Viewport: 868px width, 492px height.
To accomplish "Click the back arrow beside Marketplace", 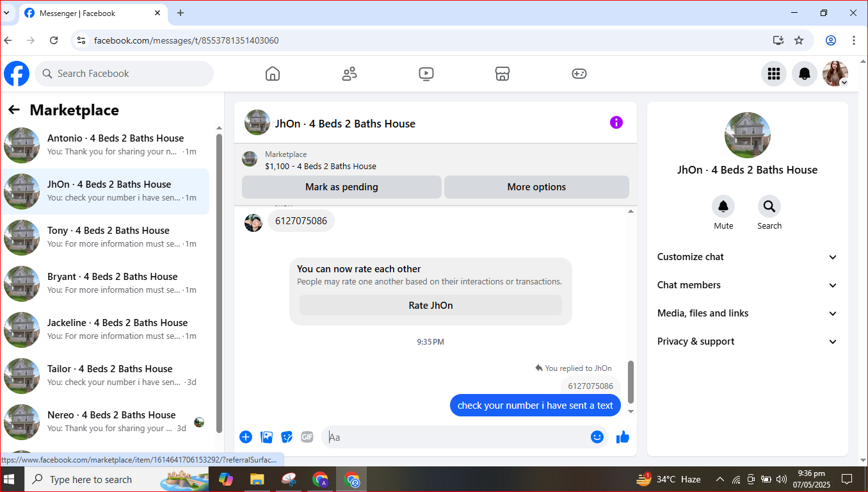I will point(14,110).
